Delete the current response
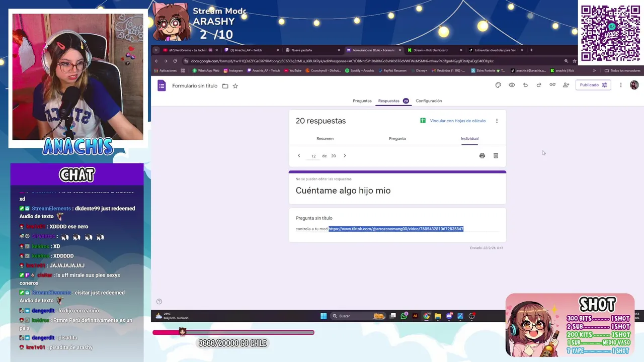The height and width of the screenshot is (362, 644). pyautogui.click(x=496, y=156)
